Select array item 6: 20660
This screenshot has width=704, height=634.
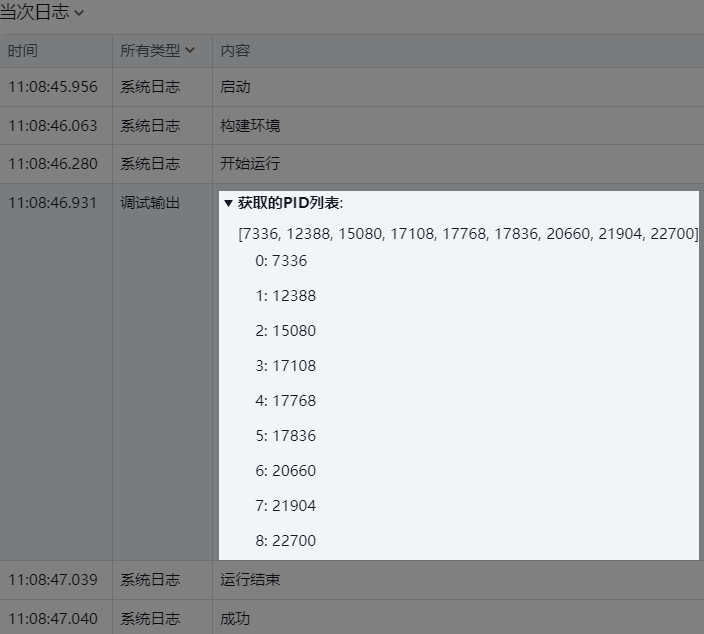[285, 471]
